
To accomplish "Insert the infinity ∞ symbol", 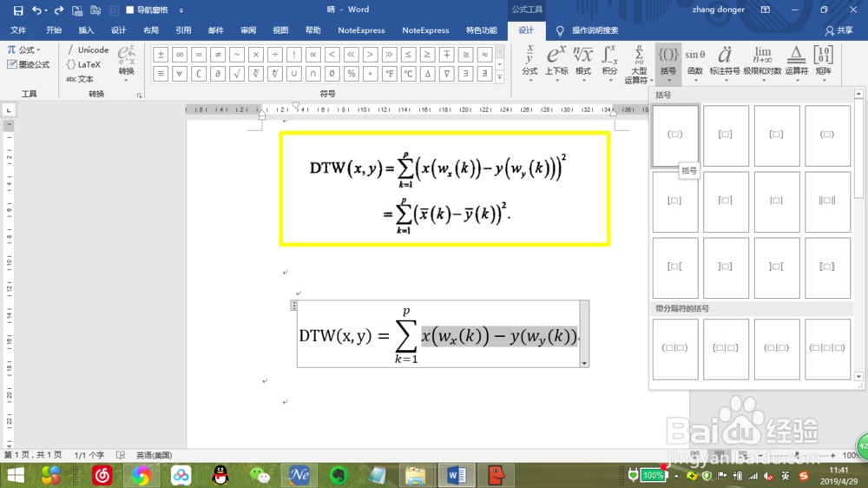I will (x=180, y=55).
